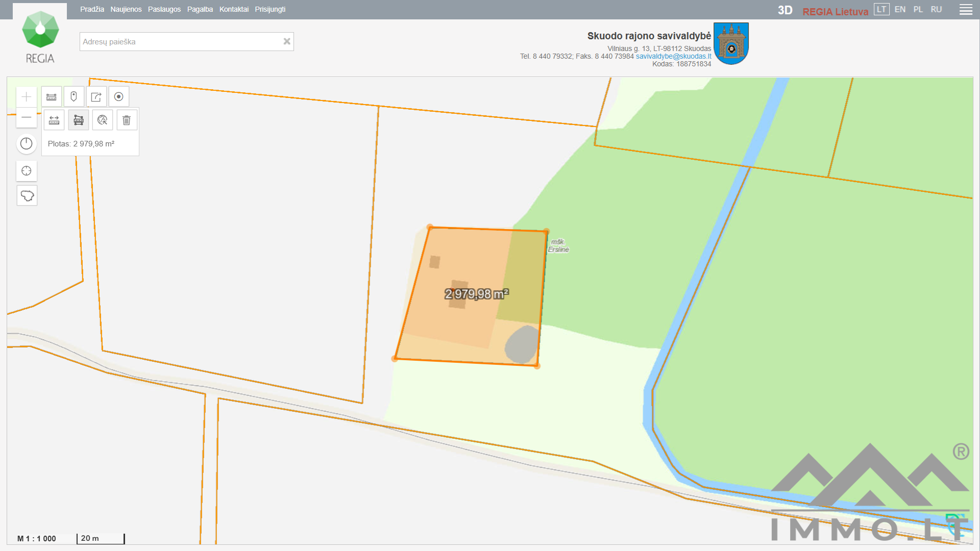Toggle the circular radio-dot map button
980x551 pixels.
tap(118, 97)
